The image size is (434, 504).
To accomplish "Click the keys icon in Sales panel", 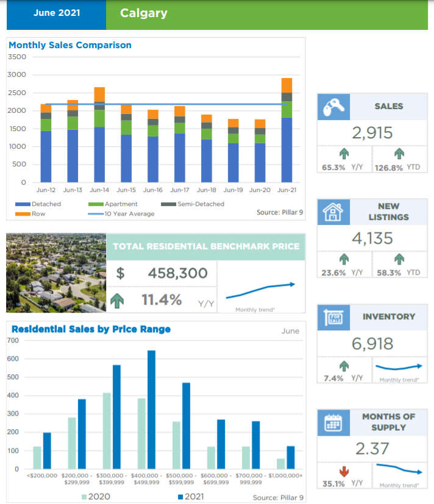I will click(x=333, y=107).
